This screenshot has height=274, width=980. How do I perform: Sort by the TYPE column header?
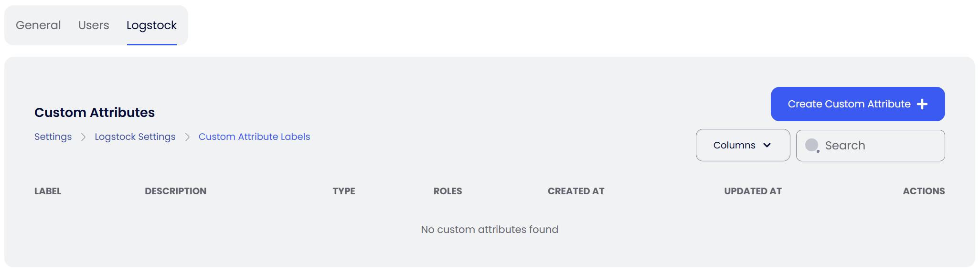344,191
